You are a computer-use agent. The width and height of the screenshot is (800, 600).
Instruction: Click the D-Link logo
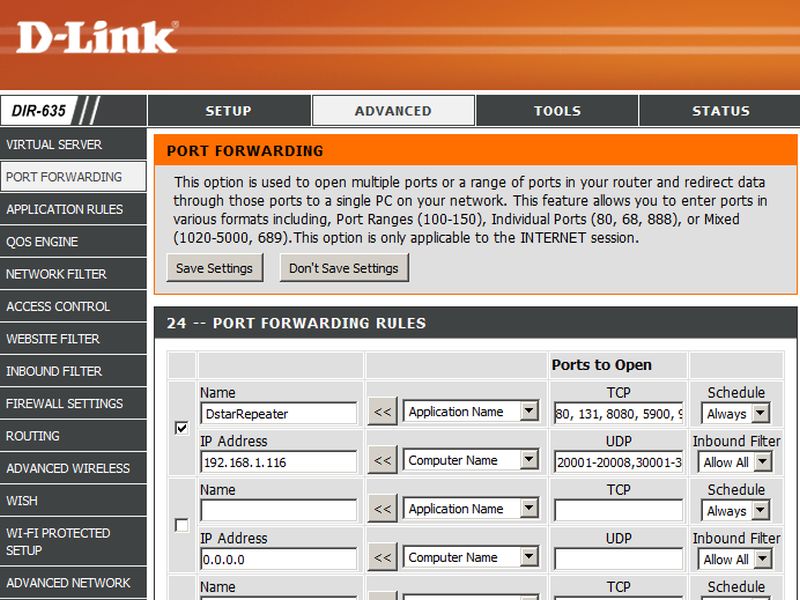97,38
